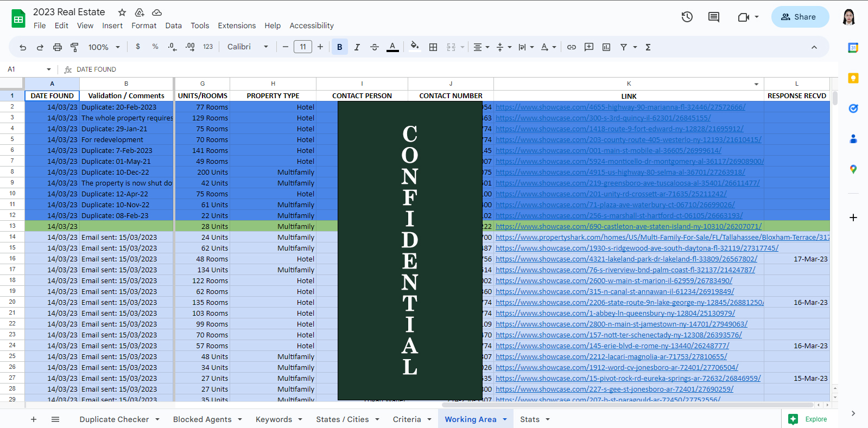Insert a chart

pos(606,47)
